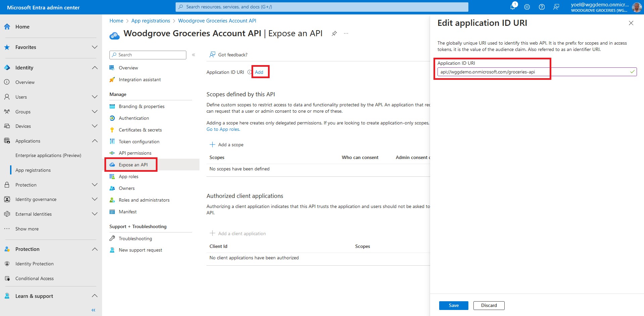Collapse the Identity section
This screenshot has width=644, height=316.
pos(95,68)
